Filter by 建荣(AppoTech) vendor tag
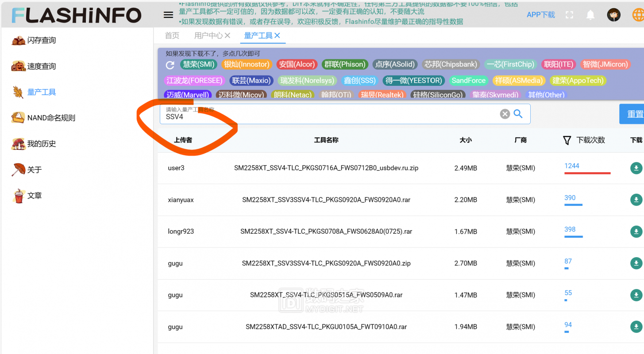This screenshot has height=354, width=644. 578,81
